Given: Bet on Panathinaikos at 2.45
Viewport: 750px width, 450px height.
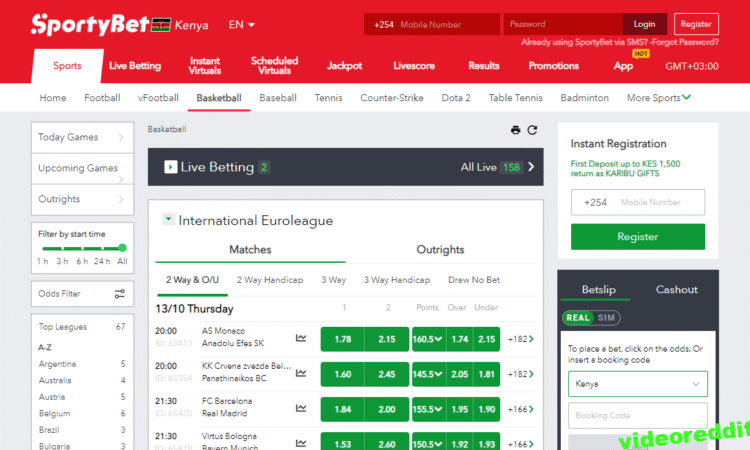Looking at the screenshot, I should click(x=386, y=374).
